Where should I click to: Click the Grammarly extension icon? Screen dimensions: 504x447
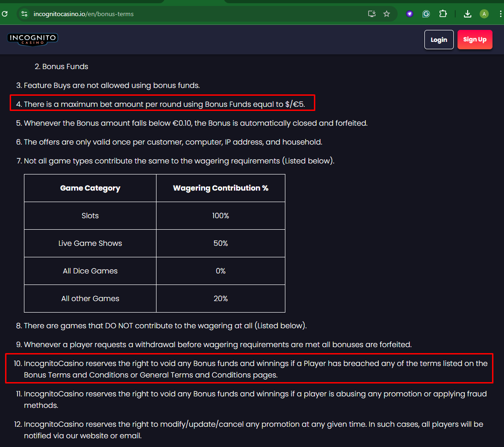[x=426, y=14]
